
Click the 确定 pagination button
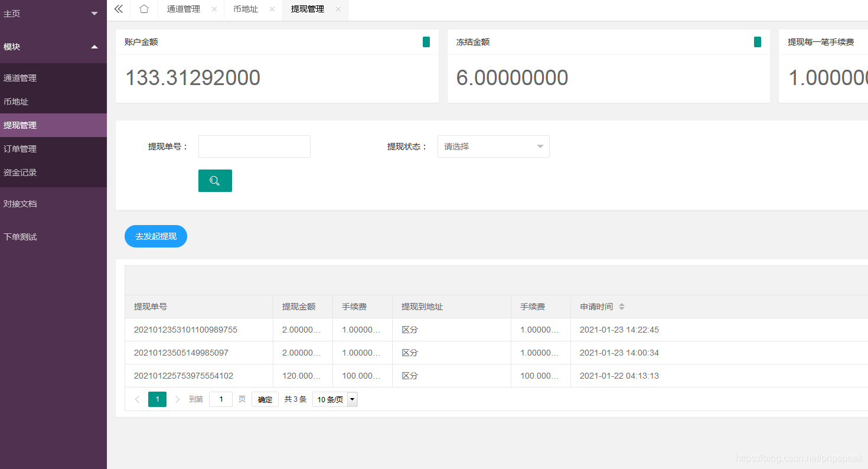pos(265,399)
